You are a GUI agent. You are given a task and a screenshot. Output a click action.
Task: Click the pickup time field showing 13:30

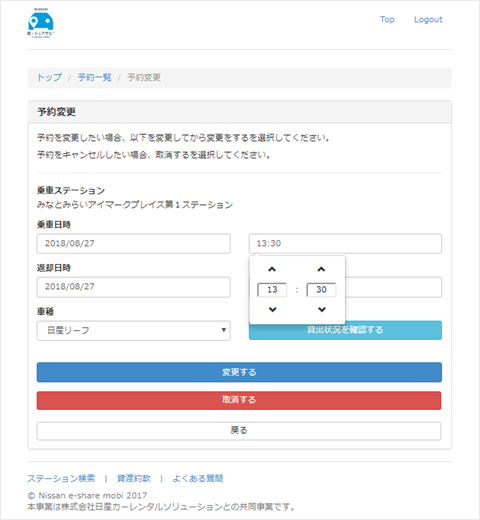[345, 244]
